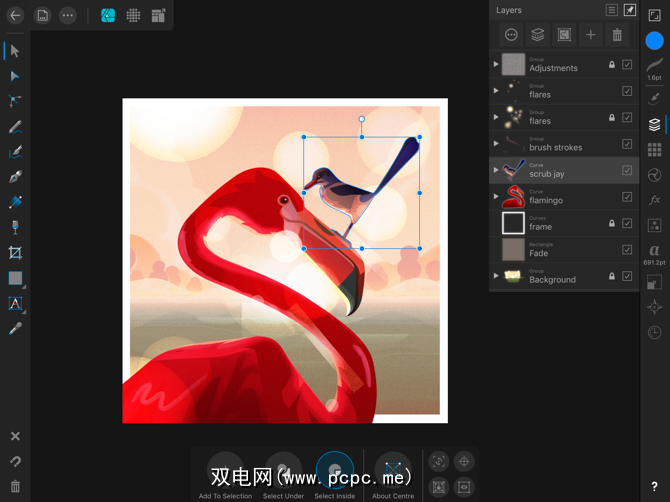Expand the Background group
The image size is (670, 502).
click(496, 276)
